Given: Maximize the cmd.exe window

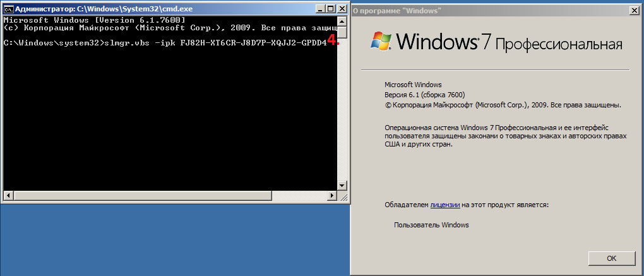Looking at the screenshot, I should pyautogui.click(x=331, y=9).
